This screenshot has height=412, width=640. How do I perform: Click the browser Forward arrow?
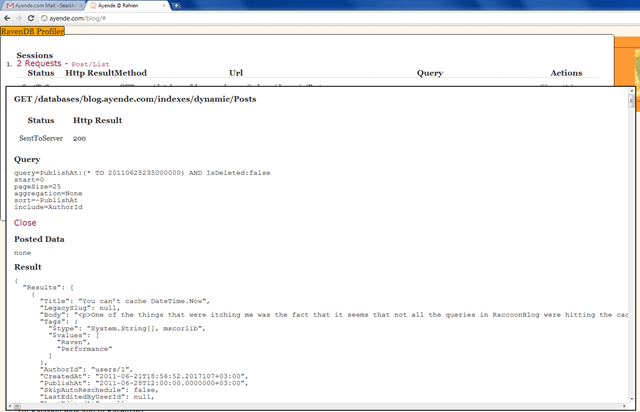pos(19,18)
